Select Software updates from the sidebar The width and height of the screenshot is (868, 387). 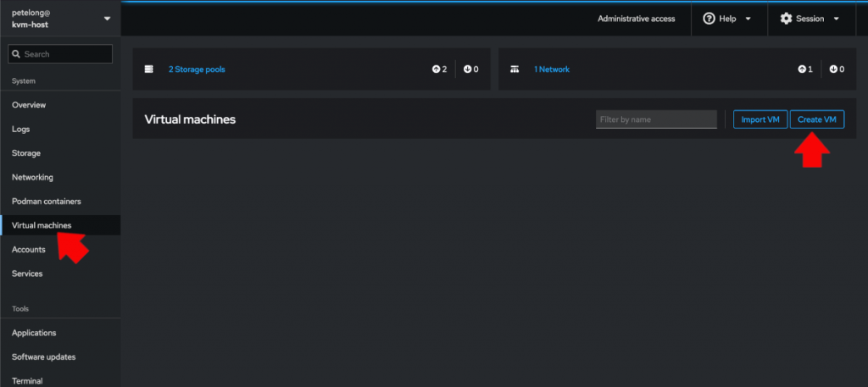point(43,357)
